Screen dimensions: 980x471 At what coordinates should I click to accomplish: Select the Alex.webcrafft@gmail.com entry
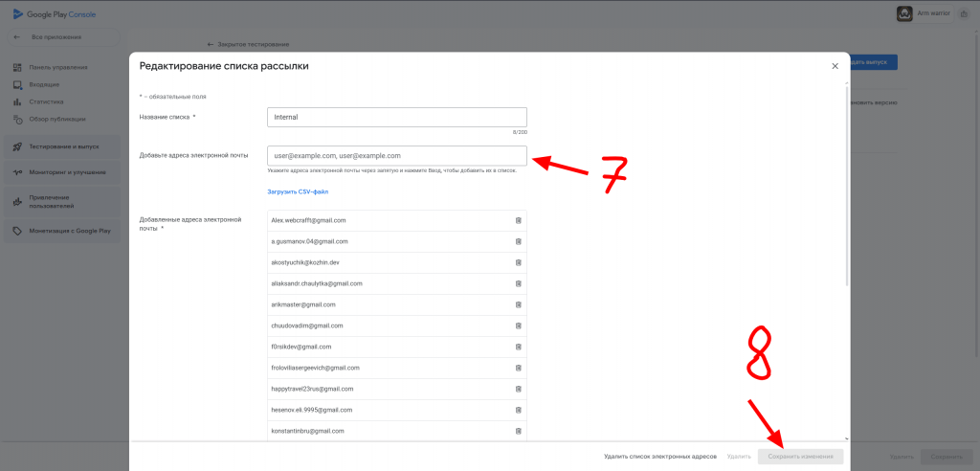(x=397, y=221)
